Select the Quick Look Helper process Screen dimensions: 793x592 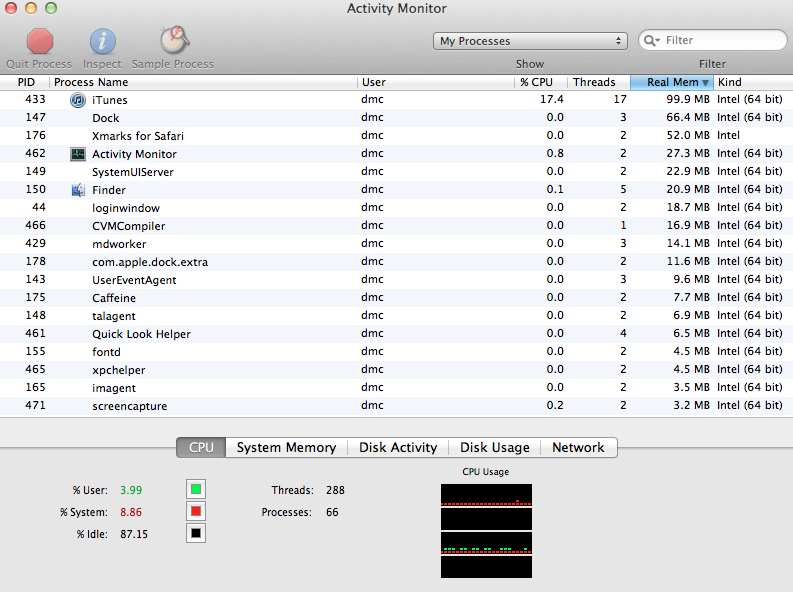396,334
